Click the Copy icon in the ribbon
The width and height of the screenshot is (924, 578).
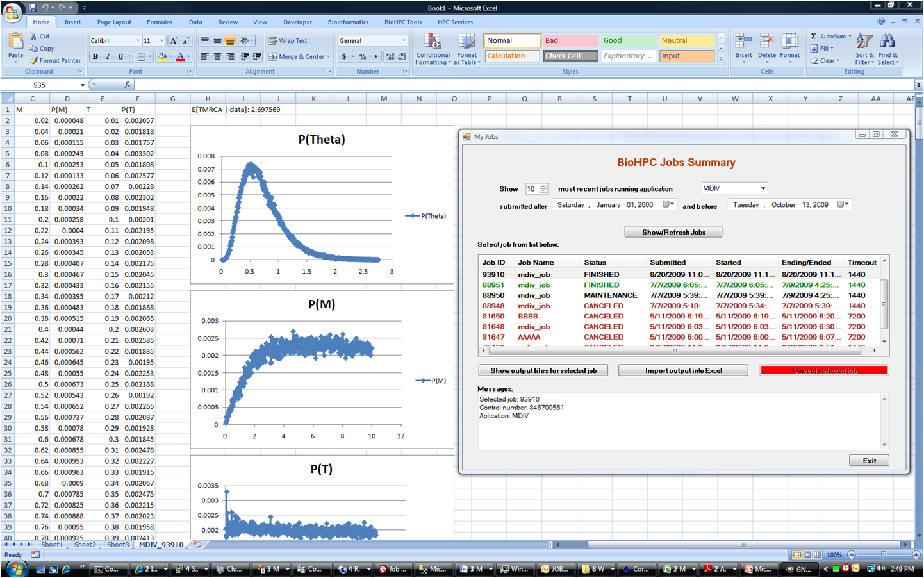coord(33,48)
